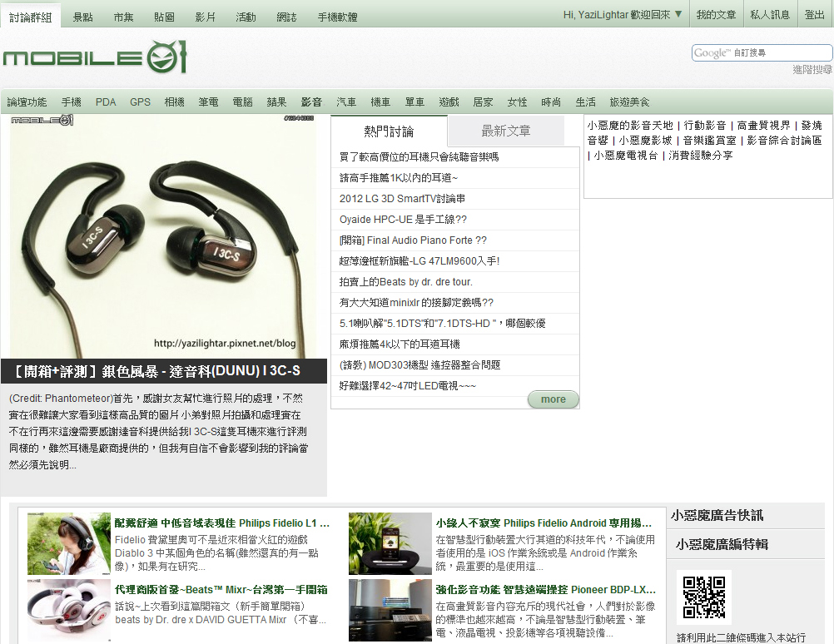Open 網誌 in top navigation
Viewport: 834px width, 644px height.
click(x=286, y=17)
